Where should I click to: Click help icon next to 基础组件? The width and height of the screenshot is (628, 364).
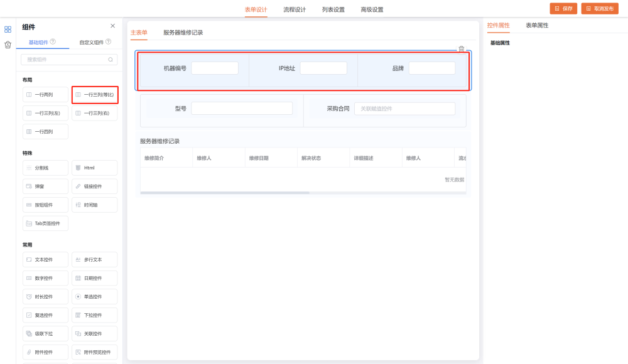(53, 42)
